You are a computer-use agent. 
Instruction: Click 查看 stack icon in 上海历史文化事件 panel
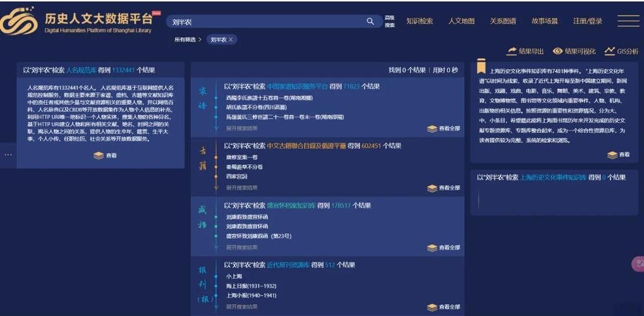point(612,155)
